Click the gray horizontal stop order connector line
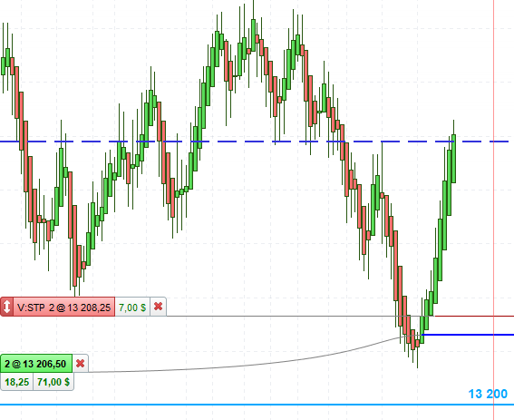This screenshot has width=514, height=420. click(282, 316)
